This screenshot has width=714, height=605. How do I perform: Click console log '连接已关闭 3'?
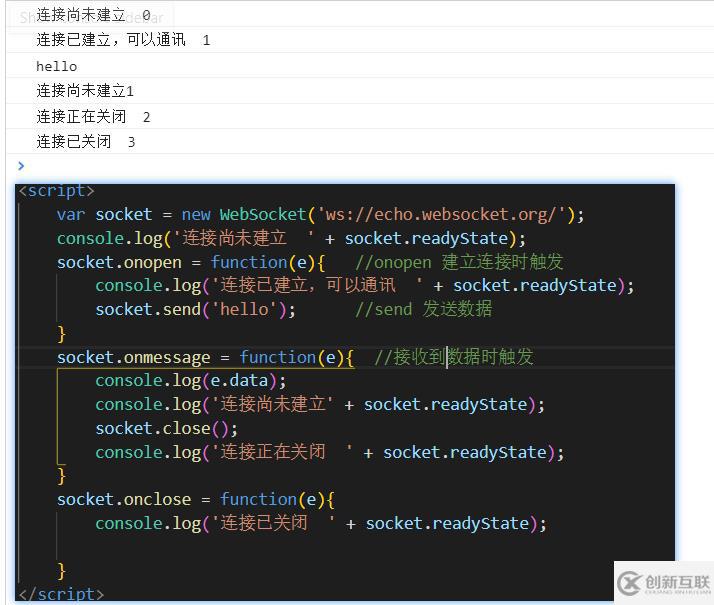pos(86,142)
